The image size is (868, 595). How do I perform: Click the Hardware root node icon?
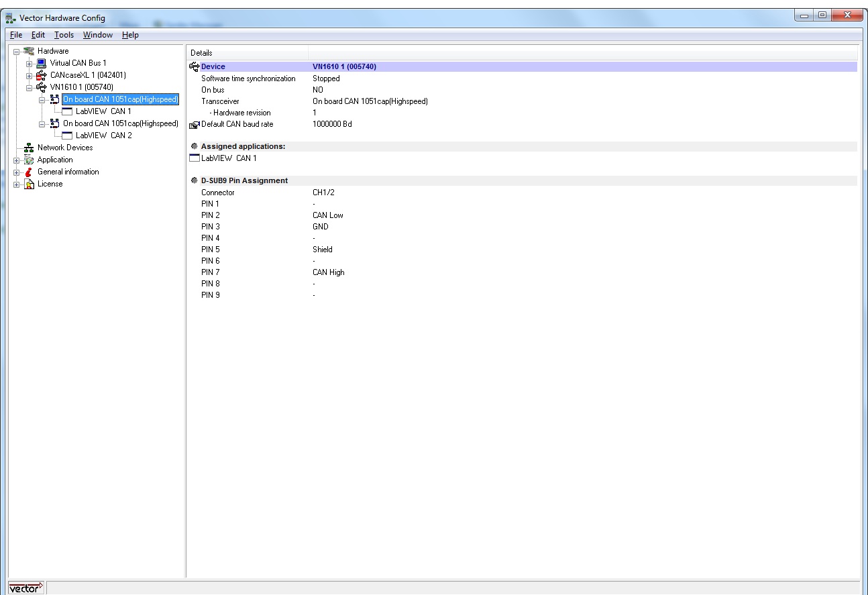[x=29, y=51]
